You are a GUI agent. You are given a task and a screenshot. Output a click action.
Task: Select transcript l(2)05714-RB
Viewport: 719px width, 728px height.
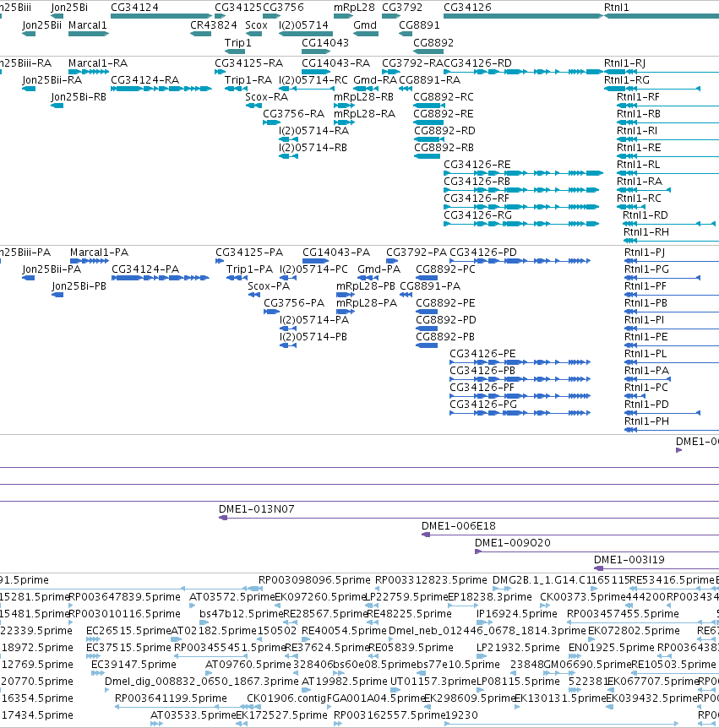[x=313, y=148]
